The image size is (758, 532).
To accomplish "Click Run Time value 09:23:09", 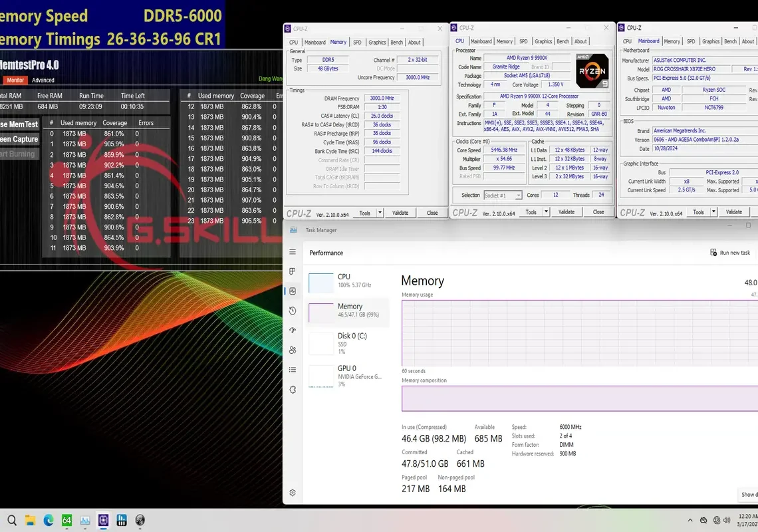I will pos(90,107).
